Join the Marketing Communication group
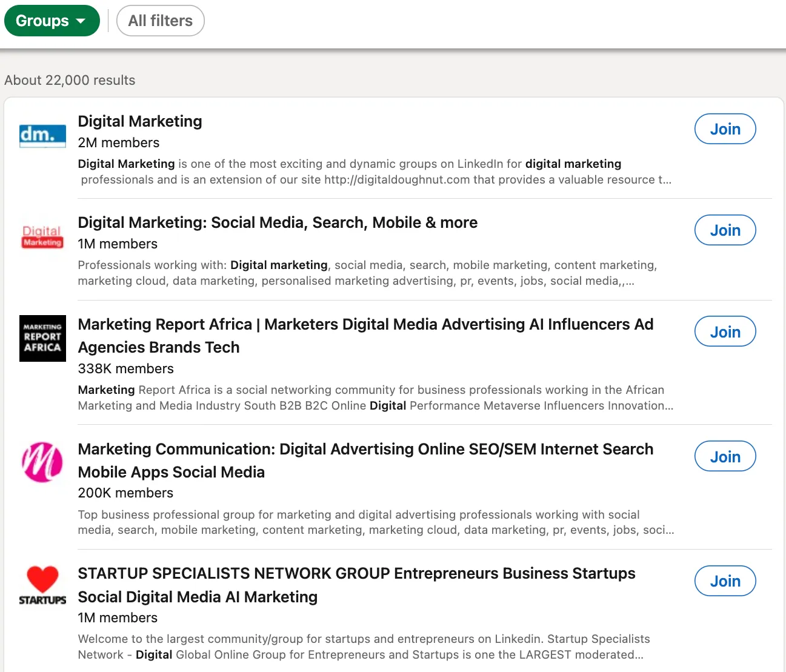The height and width of the screenshot is (672, 786). click(x=725, y=456)
